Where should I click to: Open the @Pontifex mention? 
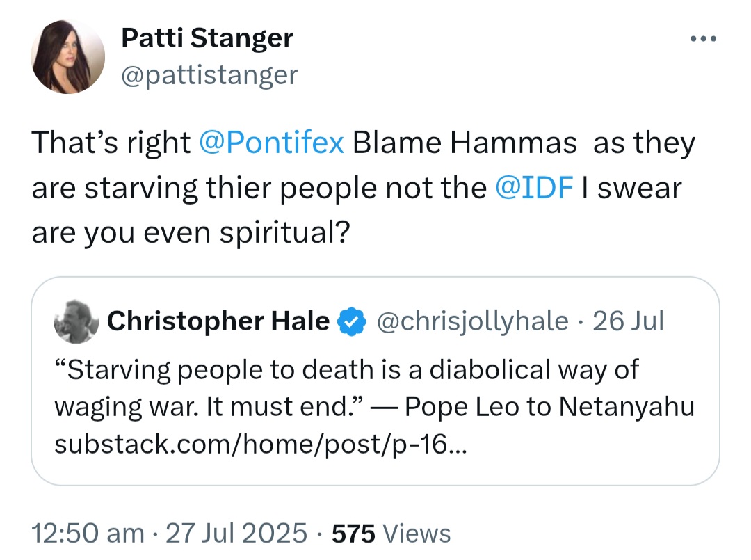(x=271, y=143)
